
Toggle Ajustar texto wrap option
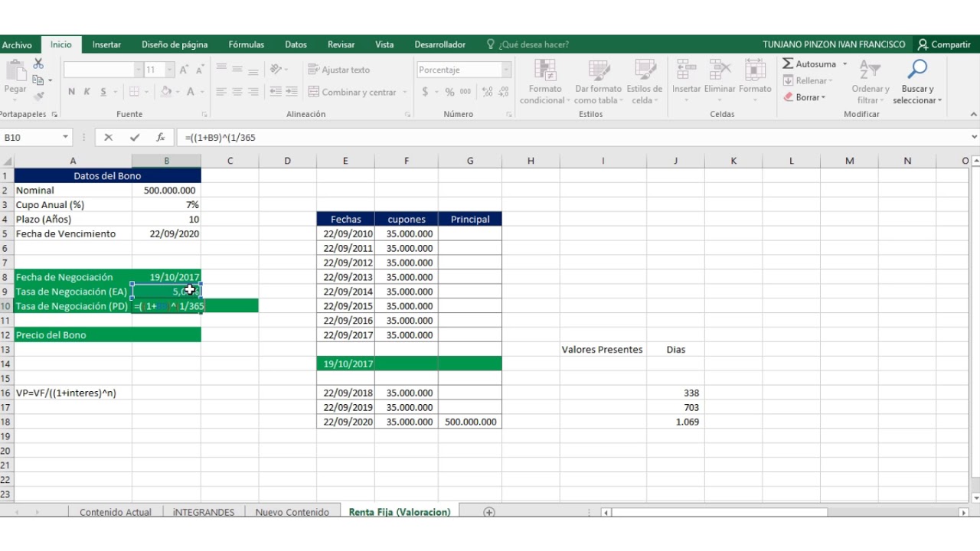coord(339,70)
